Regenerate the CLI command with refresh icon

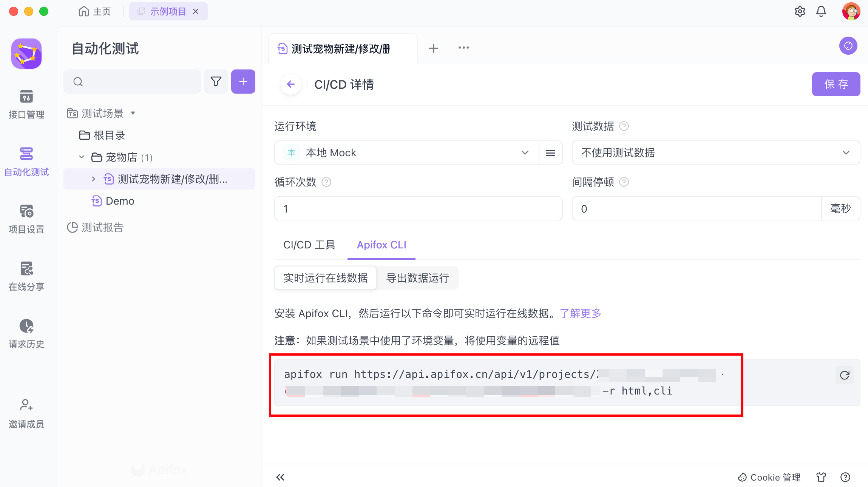pos(845,375)
